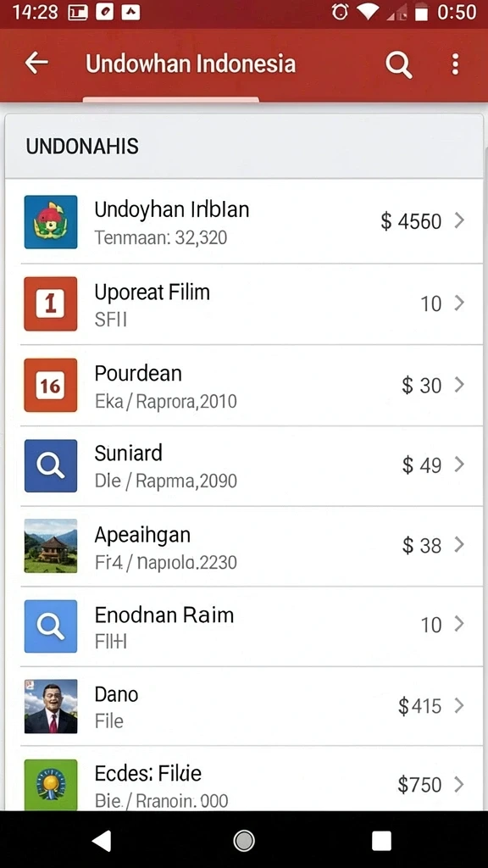Tap the Undoyhan Irlblan emblem icon
Screen dimensions: 488x868
tap(51, 222)
